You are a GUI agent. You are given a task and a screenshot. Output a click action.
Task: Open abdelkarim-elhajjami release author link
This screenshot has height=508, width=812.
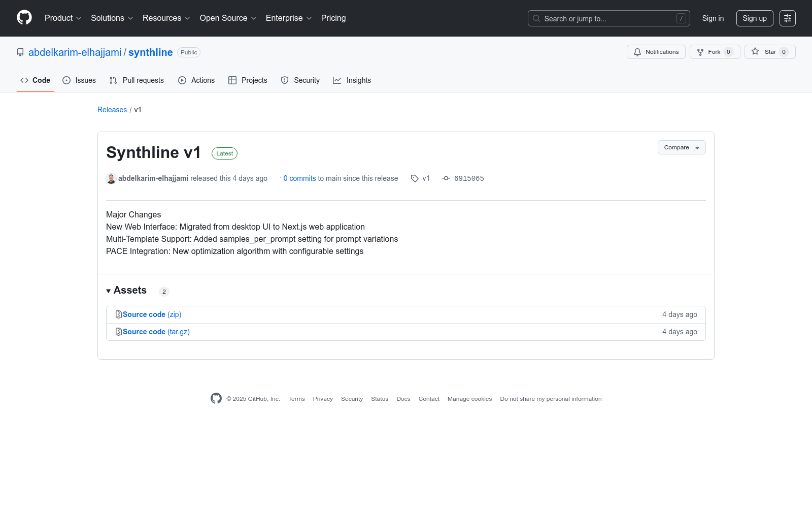coord(153,178)
